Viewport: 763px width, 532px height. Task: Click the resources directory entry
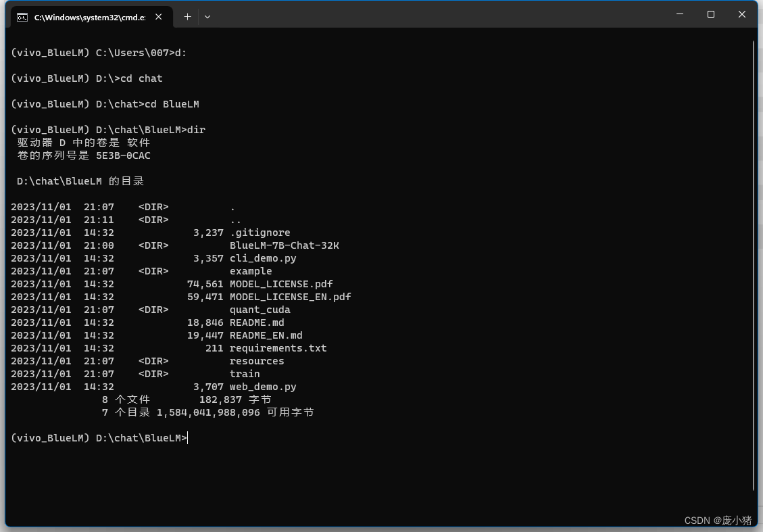point(257,361)
